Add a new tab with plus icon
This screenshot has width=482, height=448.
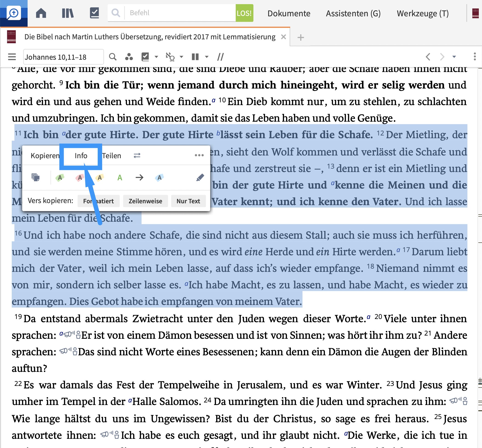click(301, 37)
